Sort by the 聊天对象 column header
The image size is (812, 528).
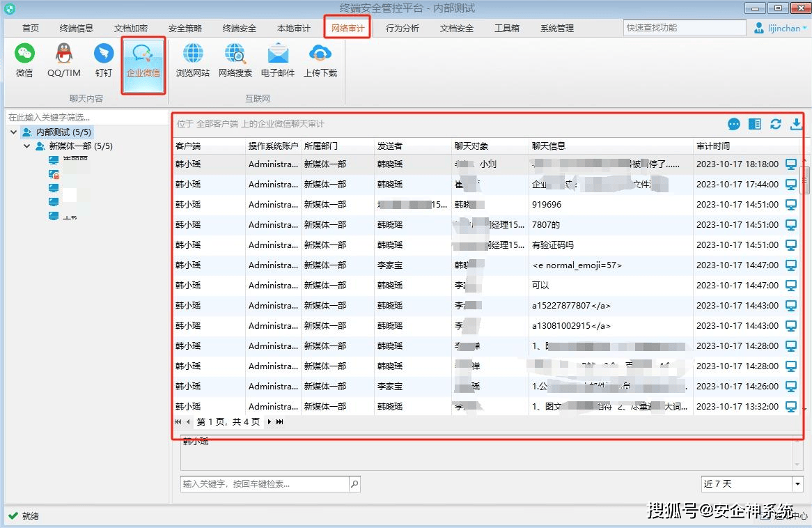(490, 146)
